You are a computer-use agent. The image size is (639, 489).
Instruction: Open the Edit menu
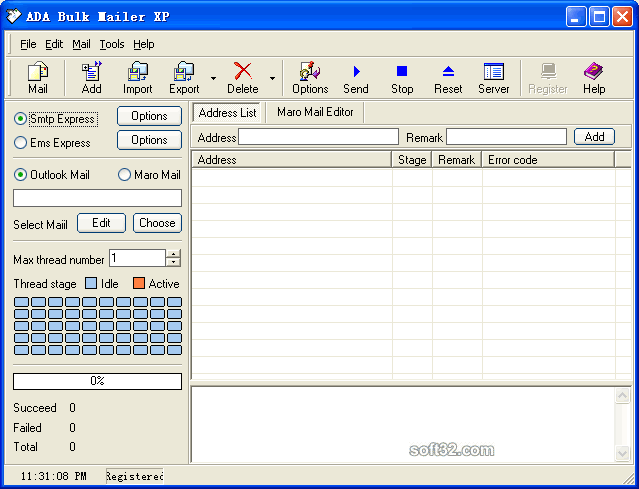click(x=54, y=44)
